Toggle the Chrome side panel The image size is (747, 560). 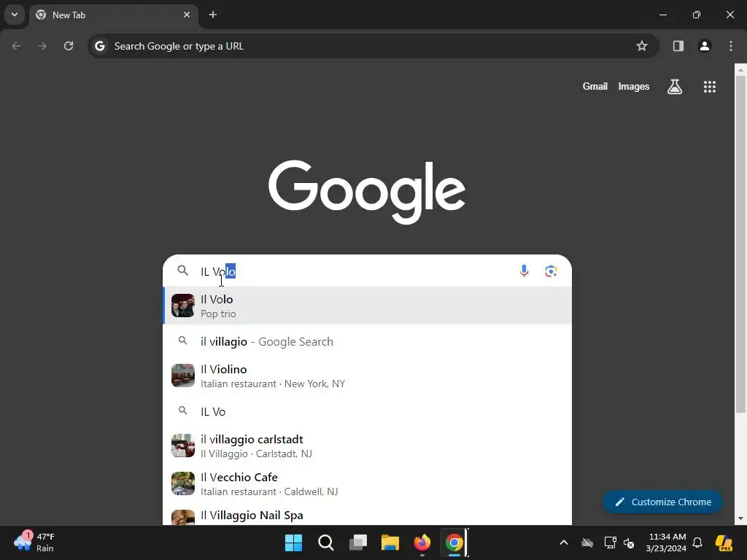[x=678, y=46]
